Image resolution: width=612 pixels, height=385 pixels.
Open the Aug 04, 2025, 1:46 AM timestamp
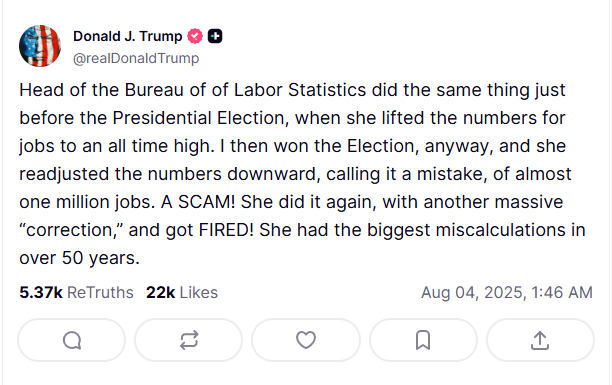point(507,292)
